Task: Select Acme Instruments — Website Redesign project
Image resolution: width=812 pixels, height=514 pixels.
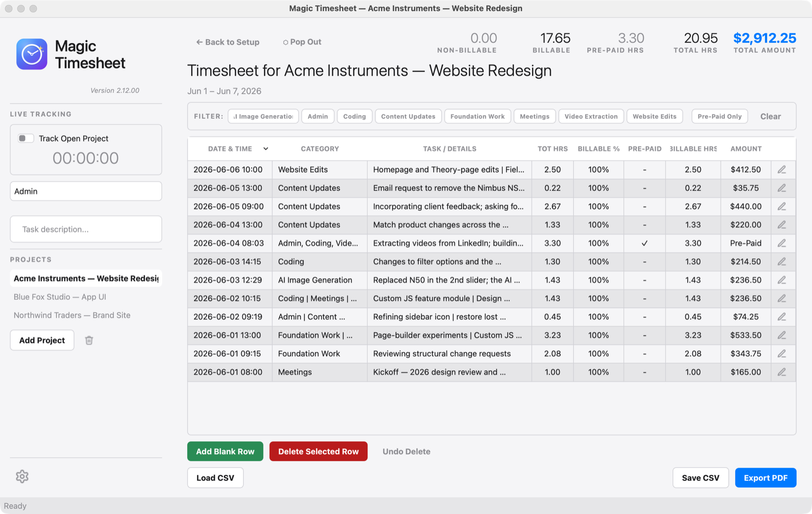Action: point(86,278)
